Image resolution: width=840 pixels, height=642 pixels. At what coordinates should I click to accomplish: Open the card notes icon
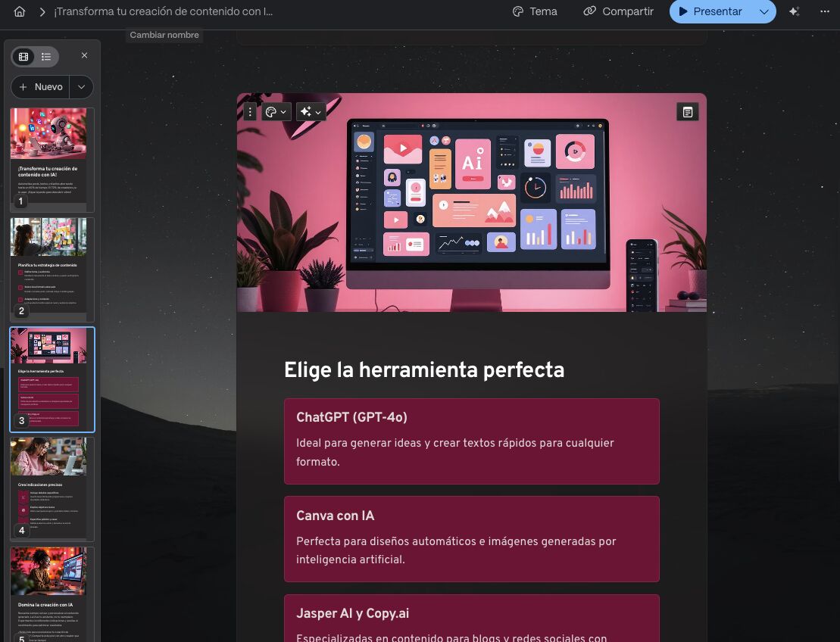tap(687, 112)
